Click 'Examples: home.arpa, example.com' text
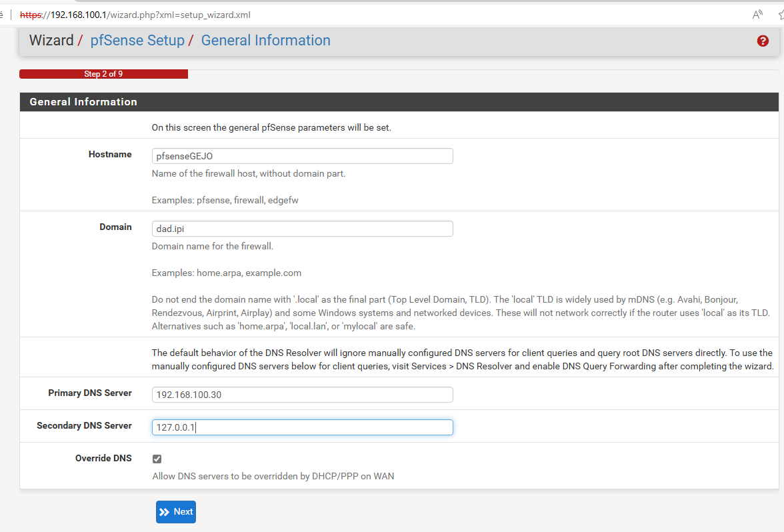Image resolution: width=784 pixels, height=532 pixels. [227, 273]
